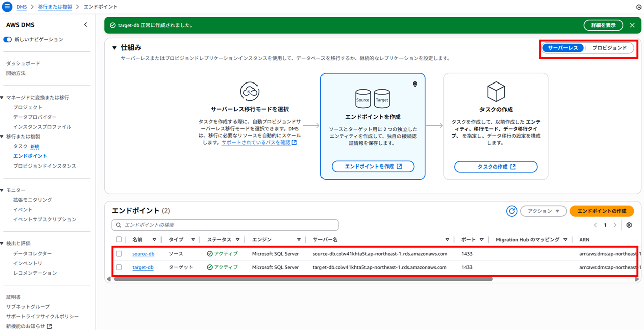Close the target-db success banner
The image size is (644, 330).
tap(632, 25)
